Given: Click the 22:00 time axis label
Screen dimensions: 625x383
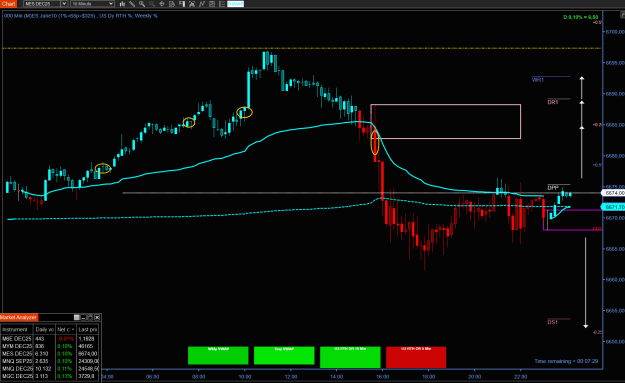Looking at the screenshot, I should (x=520, y=377).
